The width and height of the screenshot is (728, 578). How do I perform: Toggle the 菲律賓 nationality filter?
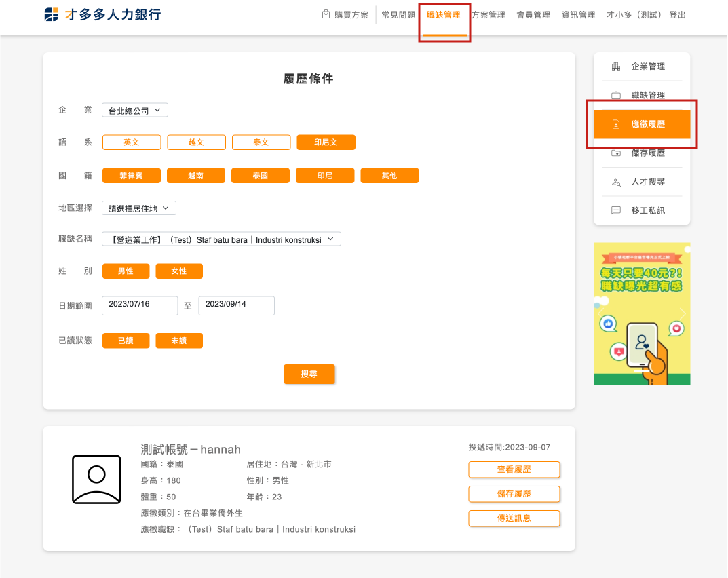click(132, 176)
